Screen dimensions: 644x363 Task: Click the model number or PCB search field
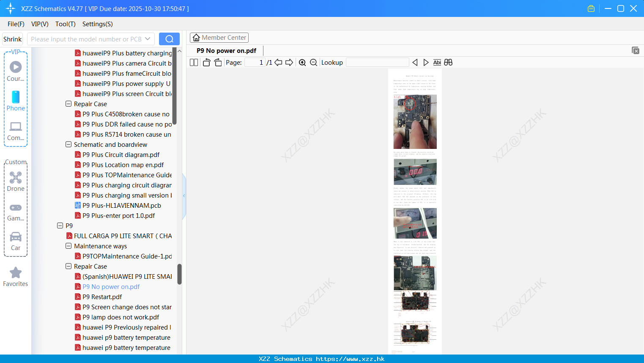(86, 39)
